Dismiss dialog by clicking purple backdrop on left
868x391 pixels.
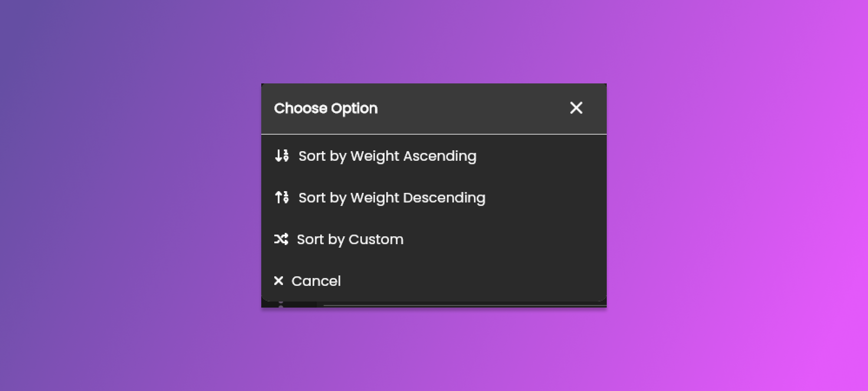(130, 195)
